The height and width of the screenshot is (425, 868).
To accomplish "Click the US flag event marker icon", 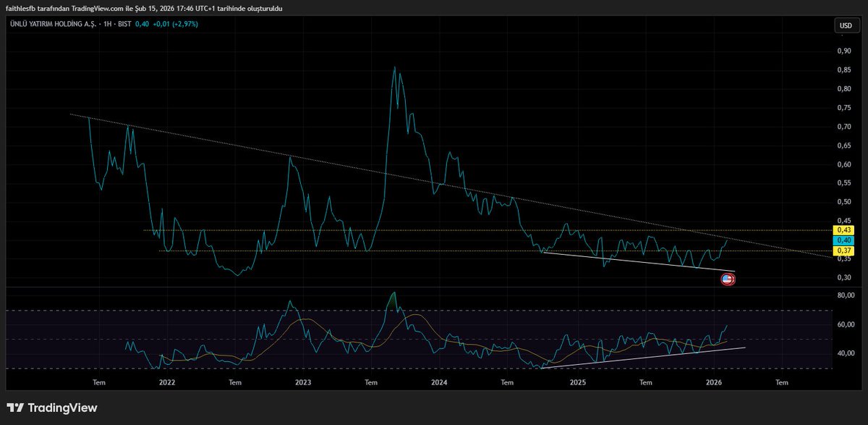I will (728, 279).
